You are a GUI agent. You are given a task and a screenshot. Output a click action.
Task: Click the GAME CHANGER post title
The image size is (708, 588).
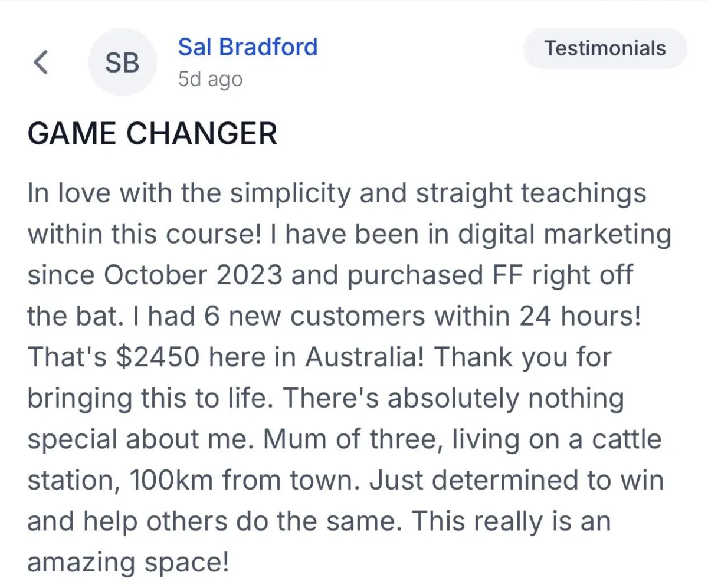(x=152, y=134)
